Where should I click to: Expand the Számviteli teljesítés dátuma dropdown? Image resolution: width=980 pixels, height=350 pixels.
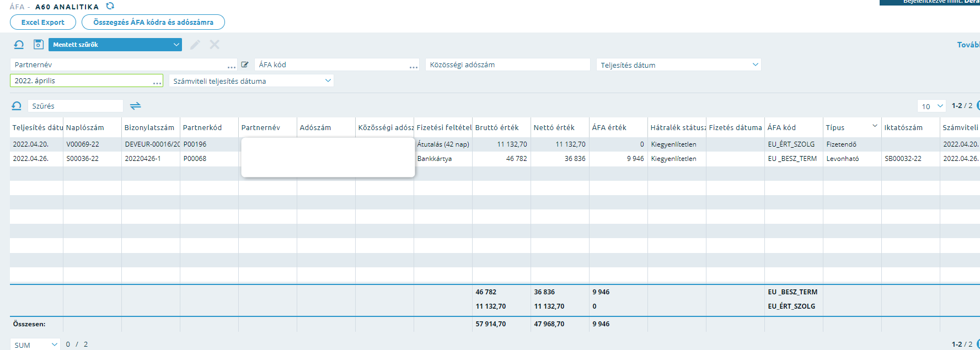coord(251,80)
